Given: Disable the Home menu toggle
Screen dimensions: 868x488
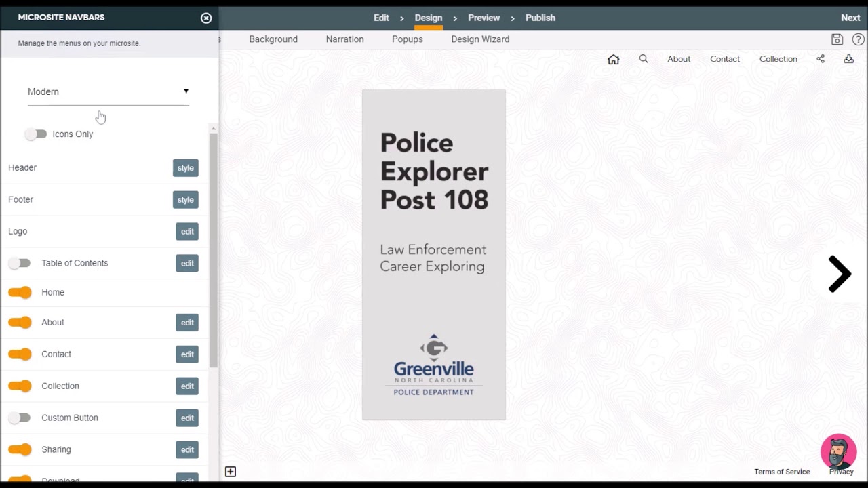Looking at the screenshot, I should pyautogui.click(x=20, y=292).
